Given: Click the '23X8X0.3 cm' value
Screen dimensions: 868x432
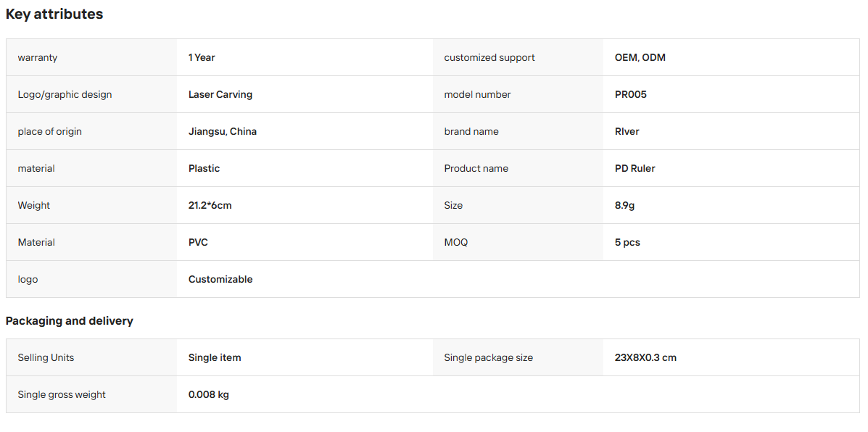Looking at the screenshot, I should pyautogui.click(x=645, y=358).
